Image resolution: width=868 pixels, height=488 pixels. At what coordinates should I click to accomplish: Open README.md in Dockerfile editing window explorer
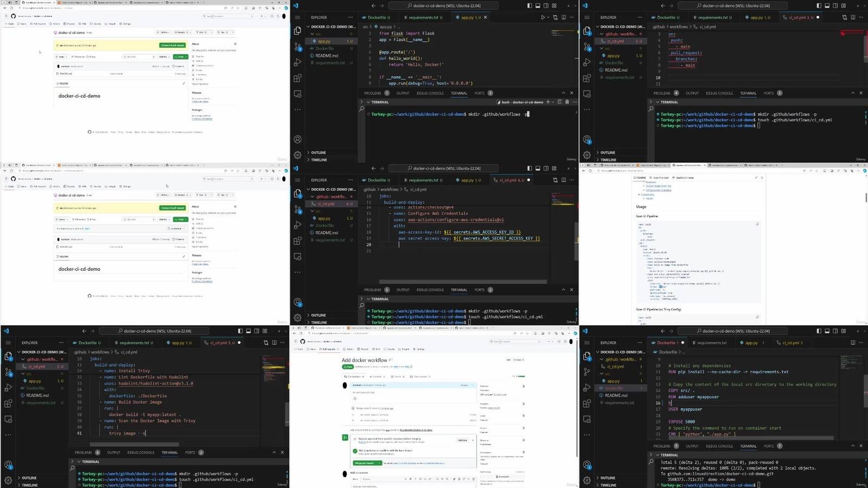click(x=616, y=395)
